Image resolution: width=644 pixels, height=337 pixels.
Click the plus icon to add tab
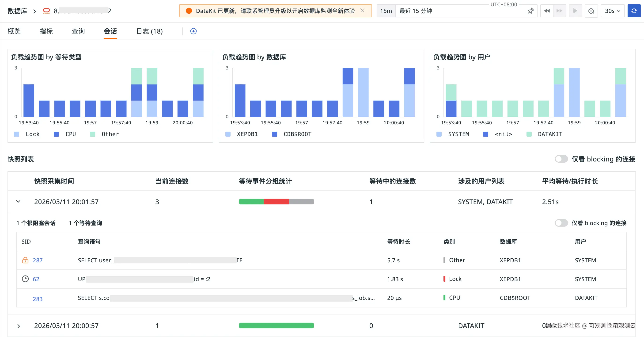(x=193, y=31)
